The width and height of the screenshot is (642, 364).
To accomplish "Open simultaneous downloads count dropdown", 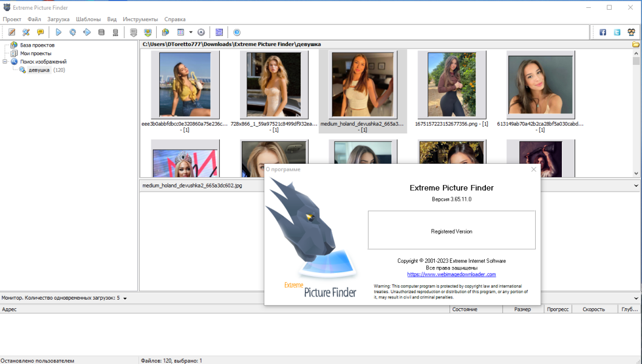I will [x=125, y=298].
